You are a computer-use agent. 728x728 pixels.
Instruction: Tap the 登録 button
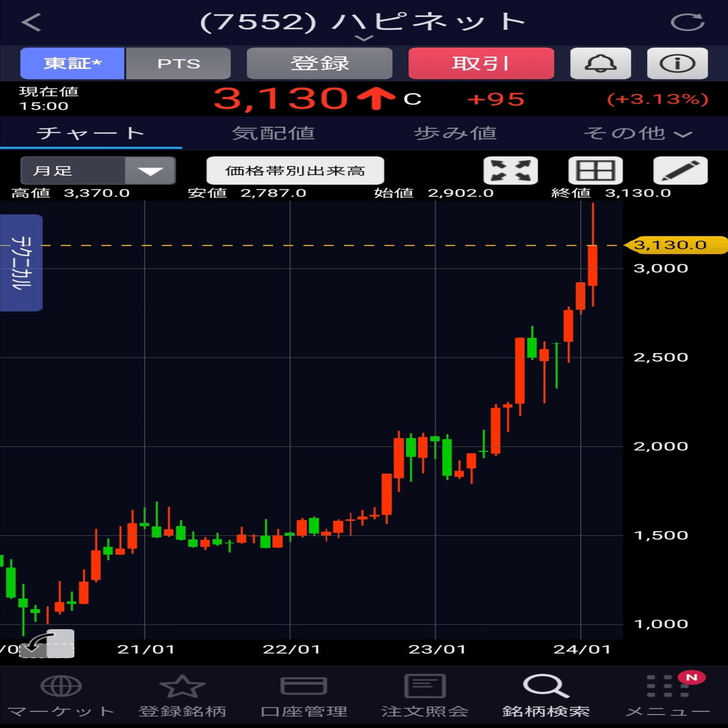pyautogui.click(x=320, y=63)
